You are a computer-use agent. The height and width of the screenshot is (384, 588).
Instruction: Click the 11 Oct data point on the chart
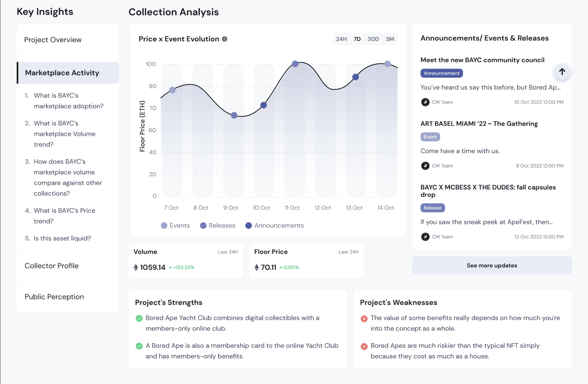click(x=295, y=64)
